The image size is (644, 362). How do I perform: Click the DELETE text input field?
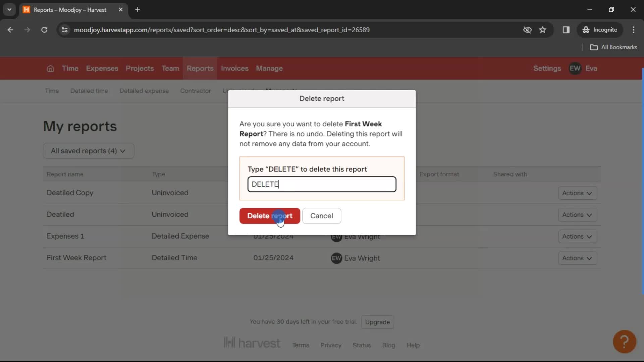click(322, 184)
